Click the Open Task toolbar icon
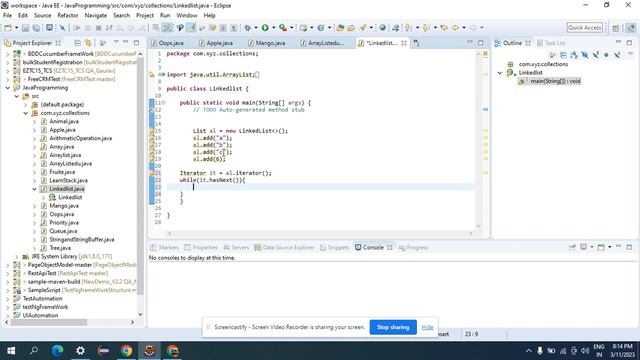This screenshot has width=640, height=360. (351, 28)
